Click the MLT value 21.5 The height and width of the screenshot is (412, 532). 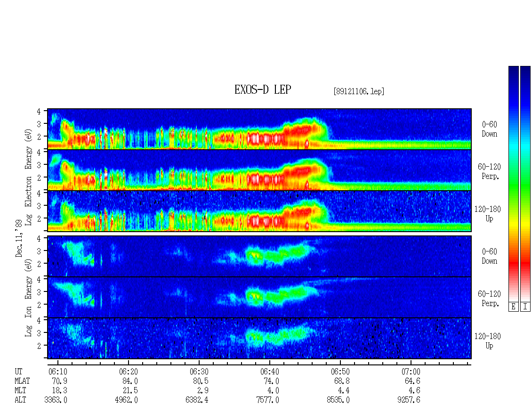pos(130,391)
